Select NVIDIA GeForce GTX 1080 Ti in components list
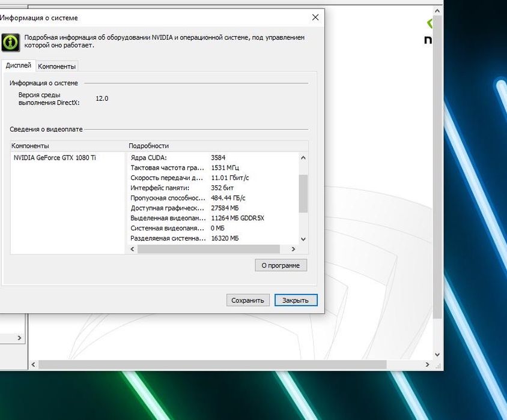Image resolution: width=507 pixels, height=420 pixels. pos(55,158)
